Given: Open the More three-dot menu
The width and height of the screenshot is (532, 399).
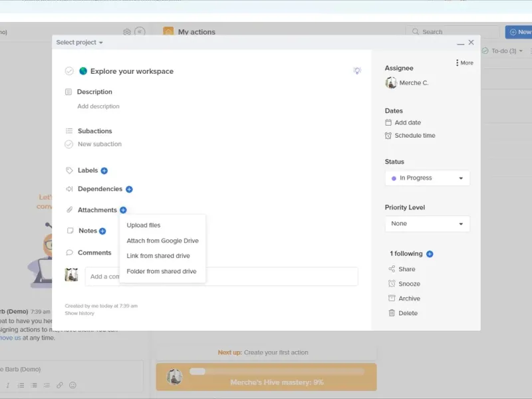Looking at the screenshot, I should [x=464, y=63].
